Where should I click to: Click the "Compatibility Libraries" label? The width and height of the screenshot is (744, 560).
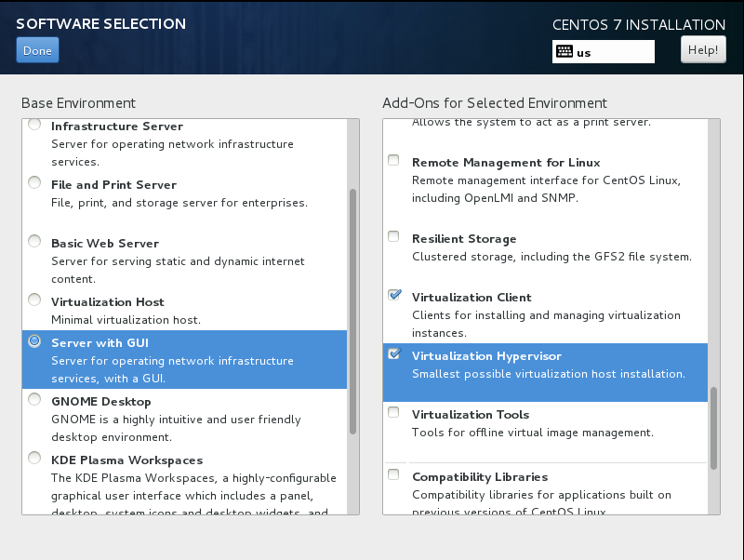[x=480, y=477]
